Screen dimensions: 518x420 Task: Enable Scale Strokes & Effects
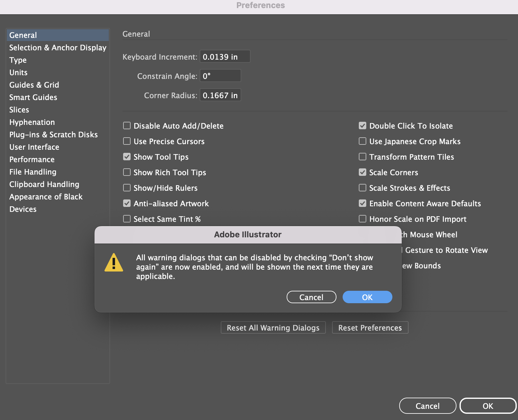tap(362, 188)
